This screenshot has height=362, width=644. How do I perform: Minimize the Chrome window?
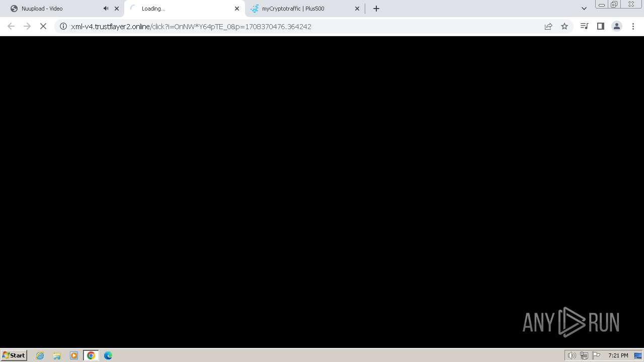[601, 5]
